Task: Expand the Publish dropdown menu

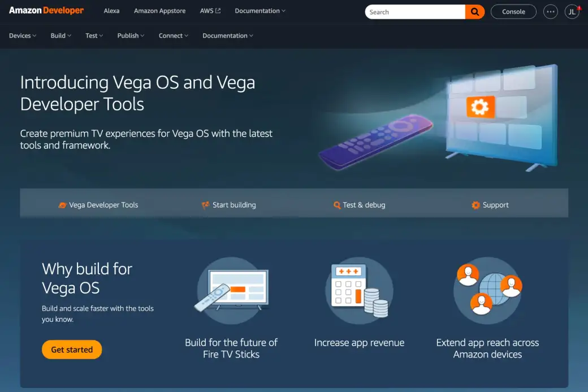Action: pos(131,36)
